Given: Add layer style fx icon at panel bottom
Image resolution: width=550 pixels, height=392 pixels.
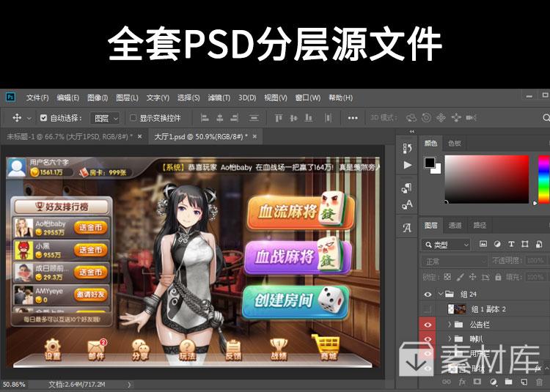Looking at the screenshot, I should click(462, 382).
